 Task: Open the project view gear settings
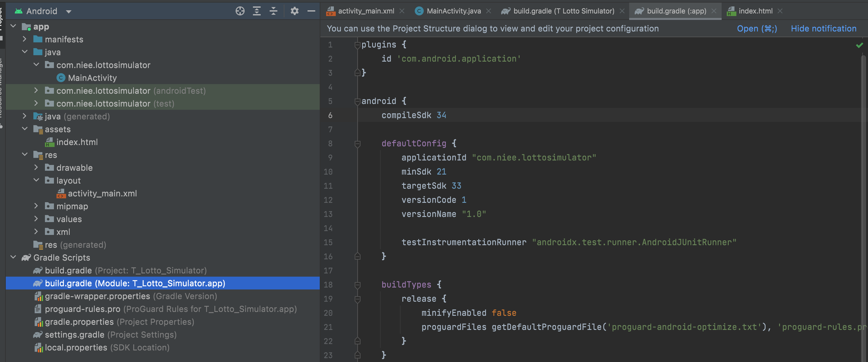(294, 11)
